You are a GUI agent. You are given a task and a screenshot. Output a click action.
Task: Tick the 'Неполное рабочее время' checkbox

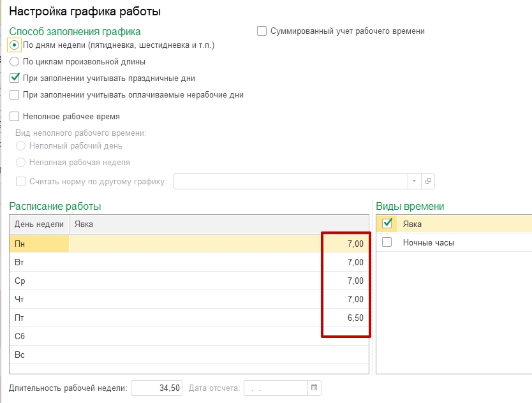[x=15, y=117]
